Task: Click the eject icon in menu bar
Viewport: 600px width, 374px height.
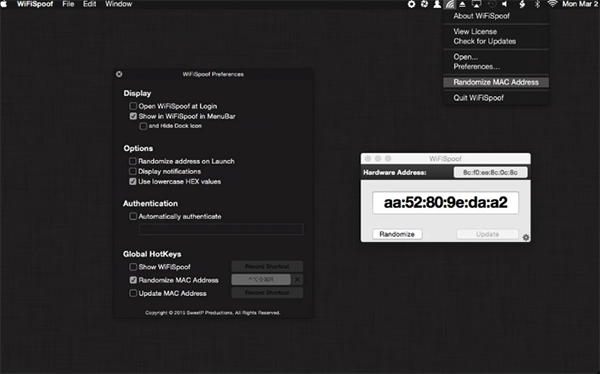Action: tap(462, 4)
